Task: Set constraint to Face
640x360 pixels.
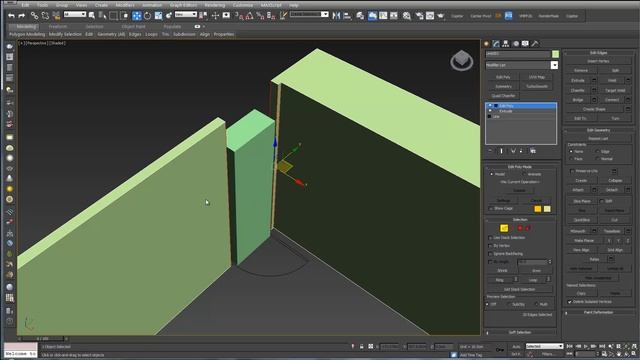Action: point(571,159)
